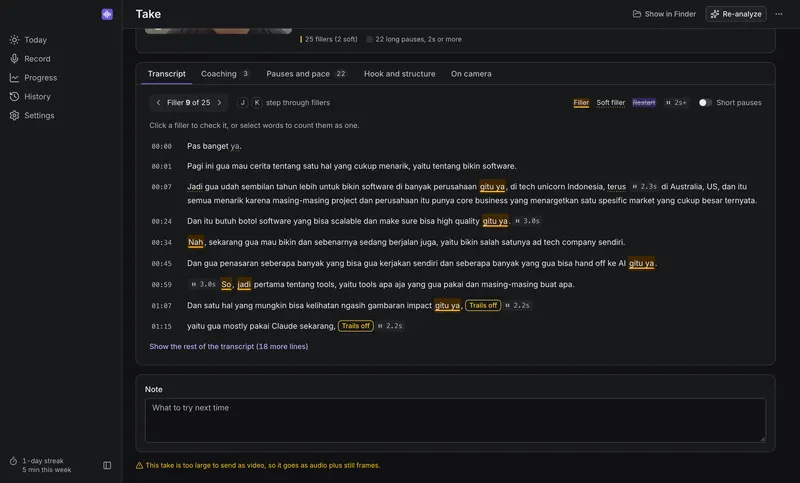Click the J keyboard shortcut key
The width and height of the screenshot is (800, 483).
click(242, 103)
